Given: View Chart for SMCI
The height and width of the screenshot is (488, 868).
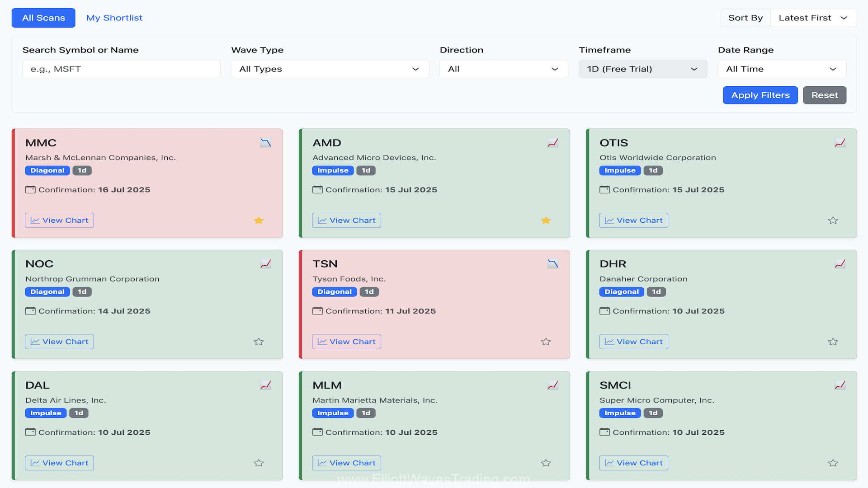Looking at the screenshot, I should [633, 463].
